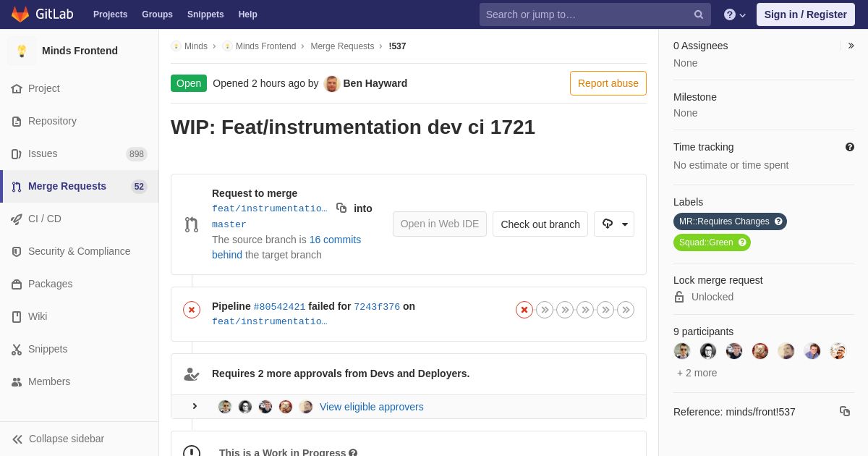Focus the Search or jump to field

595,14
